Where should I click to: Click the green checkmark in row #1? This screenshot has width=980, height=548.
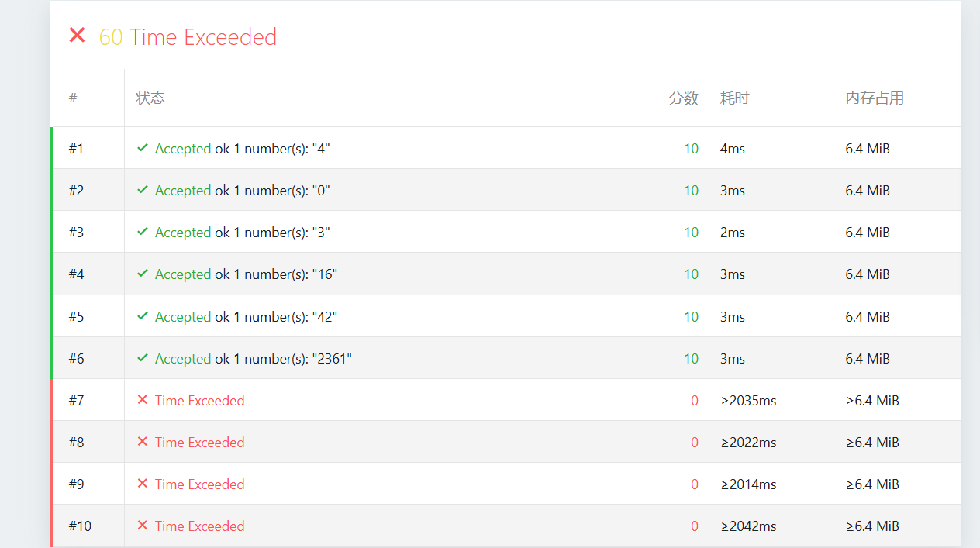(x=143, y=148)
